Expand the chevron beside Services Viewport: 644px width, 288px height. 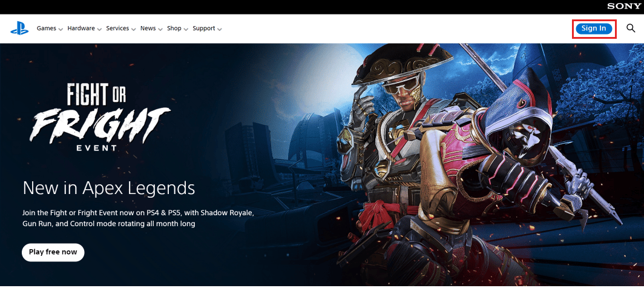coord(134,29)
